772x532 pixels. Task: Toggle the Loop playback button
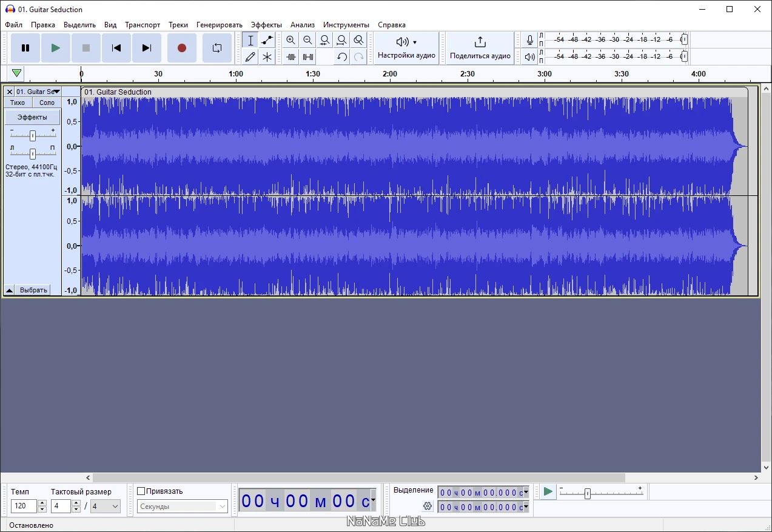click(x=216, y=48)
